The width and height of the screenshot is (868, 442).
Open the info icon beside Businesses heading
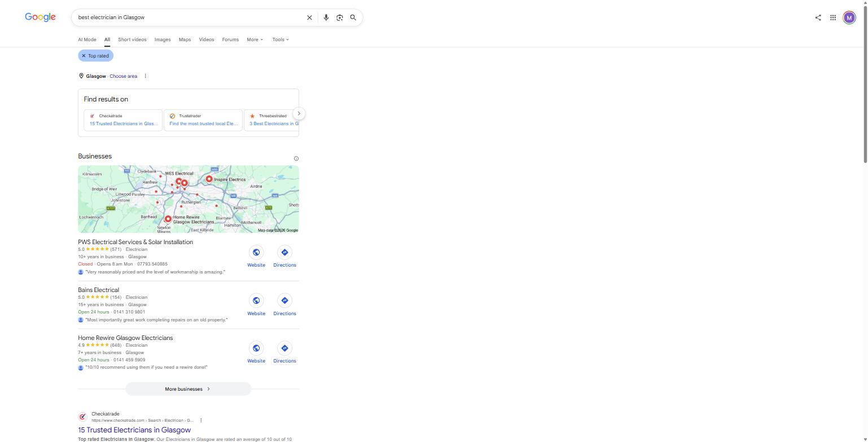click(296, 158)
